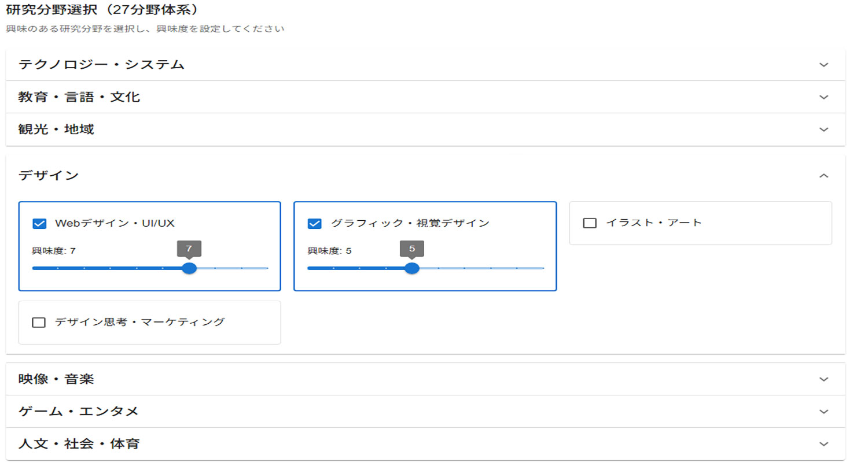
Task: Click the グラフィック interest slider thumb at 5
Action: pos(412,268)
